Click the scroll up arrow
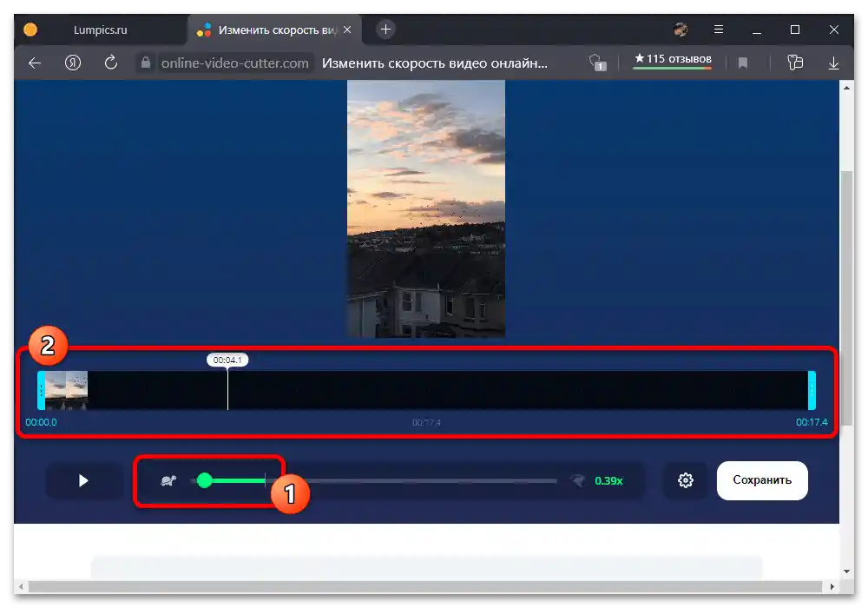The height and width of the screenshot is (608, 868). pos(846,88)
